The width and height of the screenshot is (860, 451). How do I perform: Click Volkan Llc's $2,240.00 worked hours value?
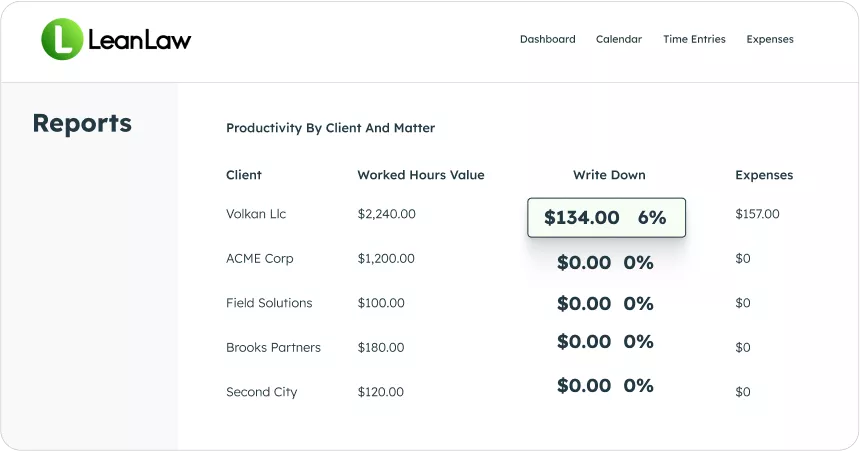(x=386, y=214)
